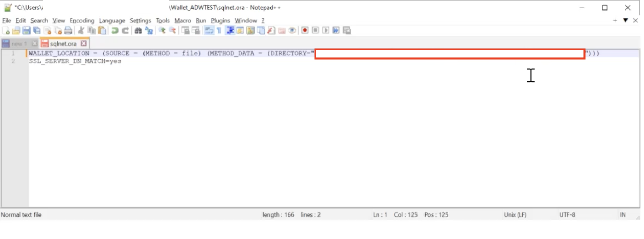Screen dimensions: 644x239
Task: Open the Language menu
Action: 112,20
